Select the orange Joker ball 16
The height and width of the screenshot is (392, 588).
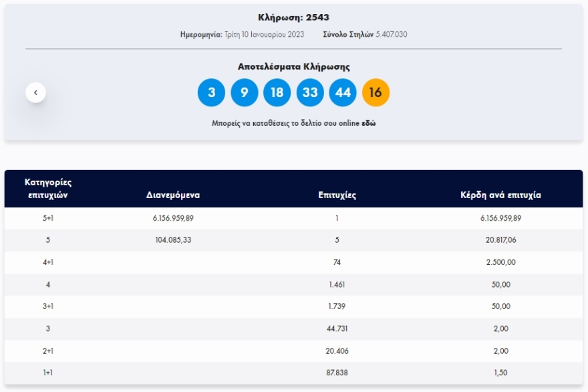(x=376, y=93)
